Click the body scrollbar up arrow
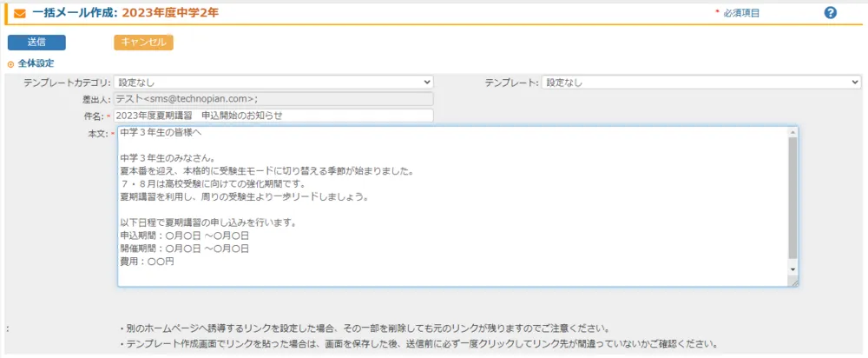The image size is (868, 358). (794, 132)
